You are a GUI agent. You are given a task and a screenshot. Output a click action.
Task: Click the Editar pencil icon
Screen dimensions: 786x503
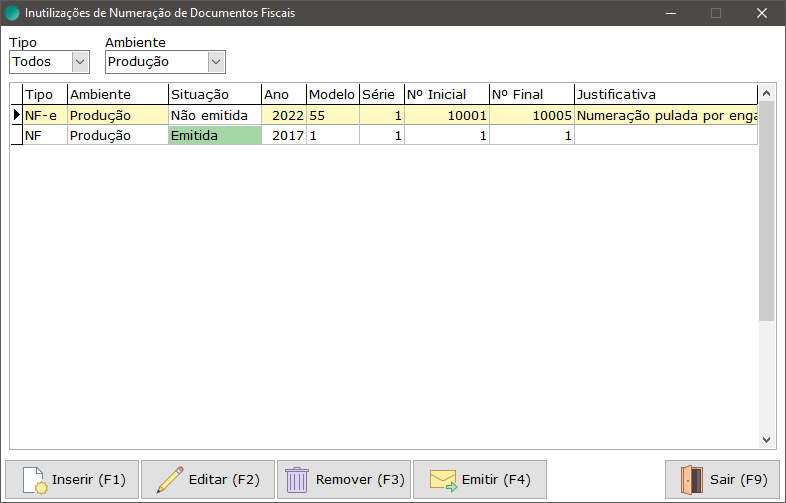point(170,480)
